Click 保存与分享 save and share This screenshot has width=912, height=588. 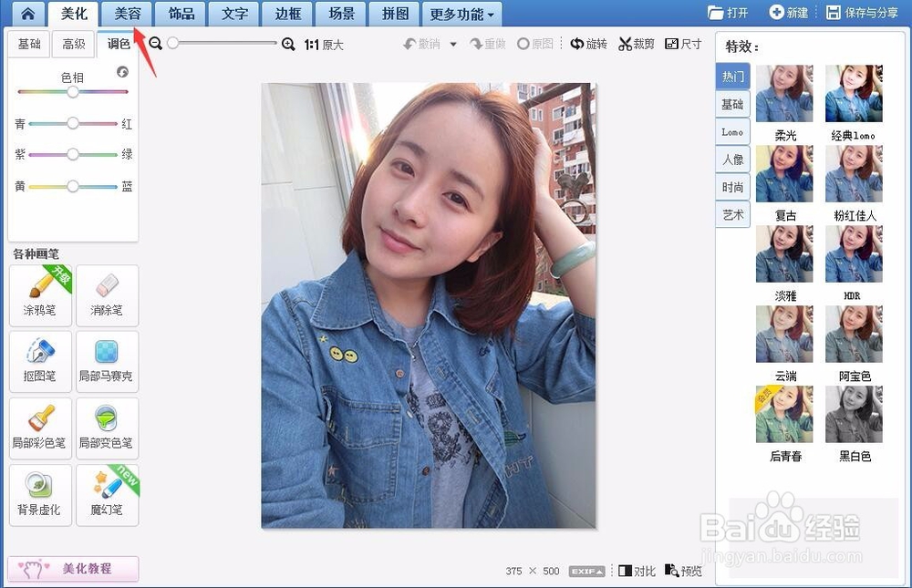[863, 12]
